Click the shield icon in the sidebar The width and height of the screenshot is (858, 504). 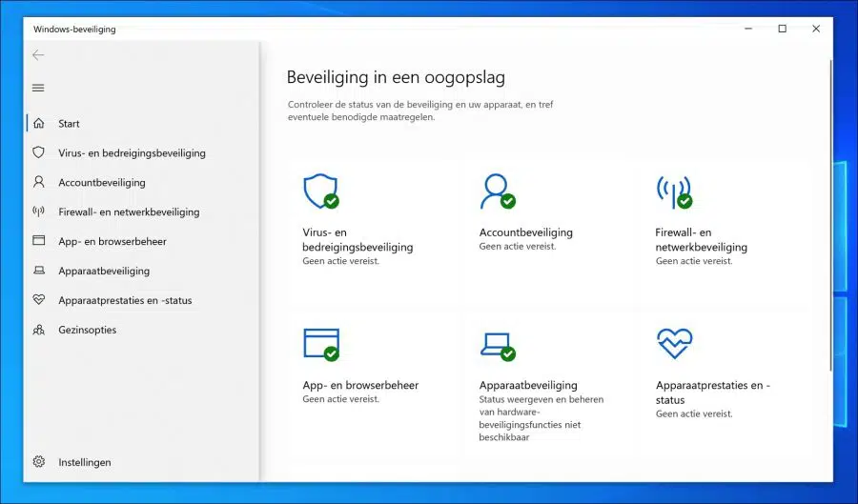(39, 152)
